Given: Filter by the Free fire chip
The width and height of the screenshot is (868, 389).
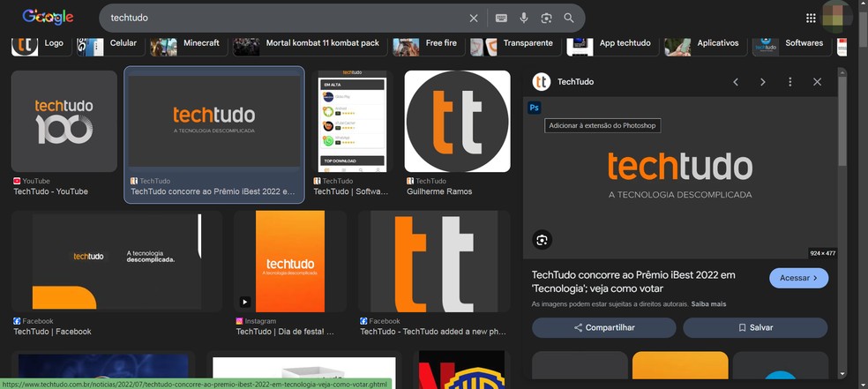Looking at the screenshot, I should pyautogui.click(x=429, y=45).
